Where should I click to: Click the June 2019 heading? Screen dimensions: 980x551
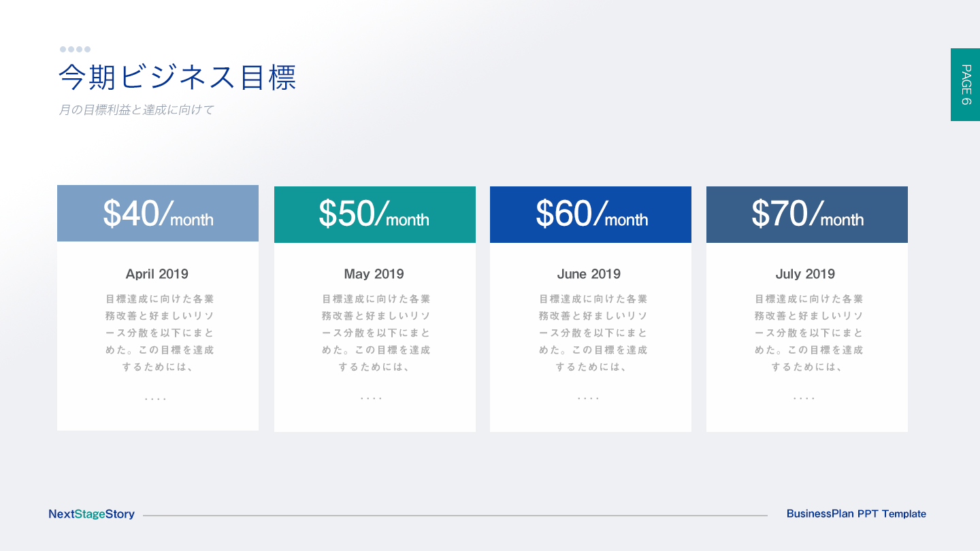pos(589,274)
